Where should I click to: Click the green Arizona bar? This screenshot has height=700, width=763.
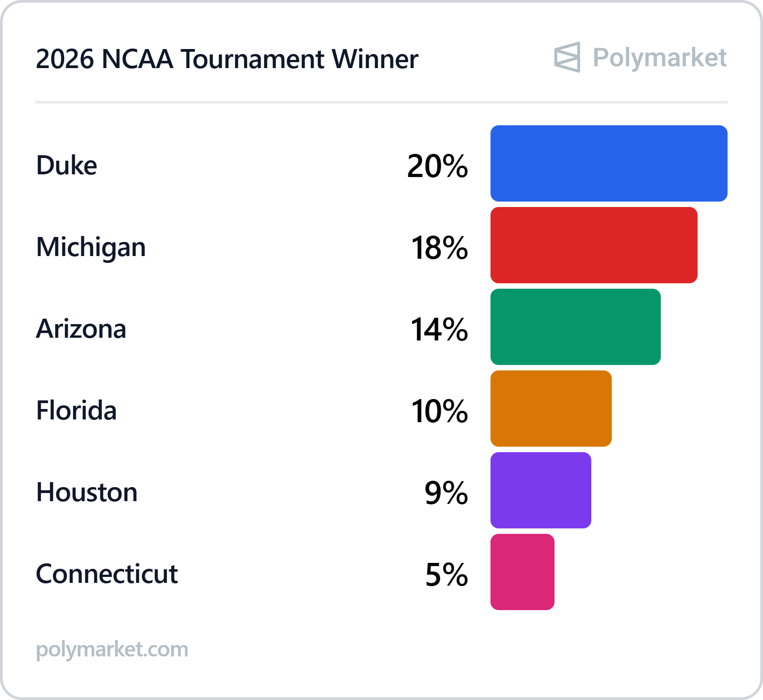[x=575, y=327]
